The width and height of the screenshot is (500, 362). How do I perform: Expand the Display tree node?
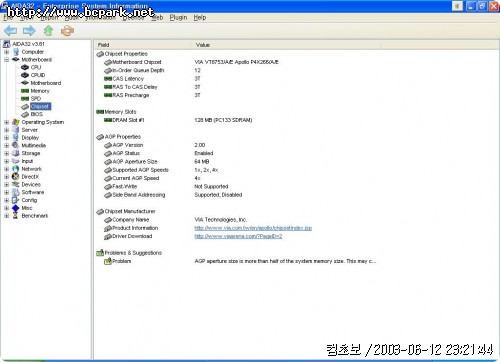tap(6, 138)
